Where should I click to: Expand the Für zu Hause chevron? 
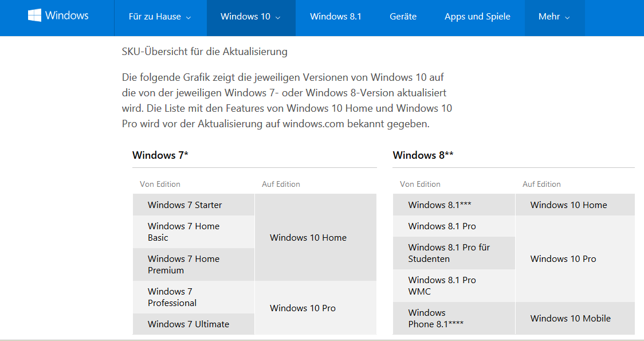(189, 18)
